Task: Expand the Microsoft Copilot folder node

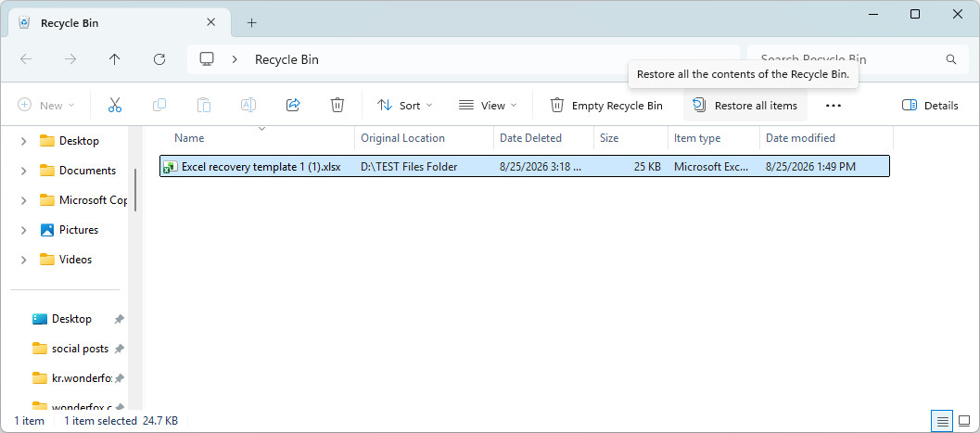Action: click(24, 200)
